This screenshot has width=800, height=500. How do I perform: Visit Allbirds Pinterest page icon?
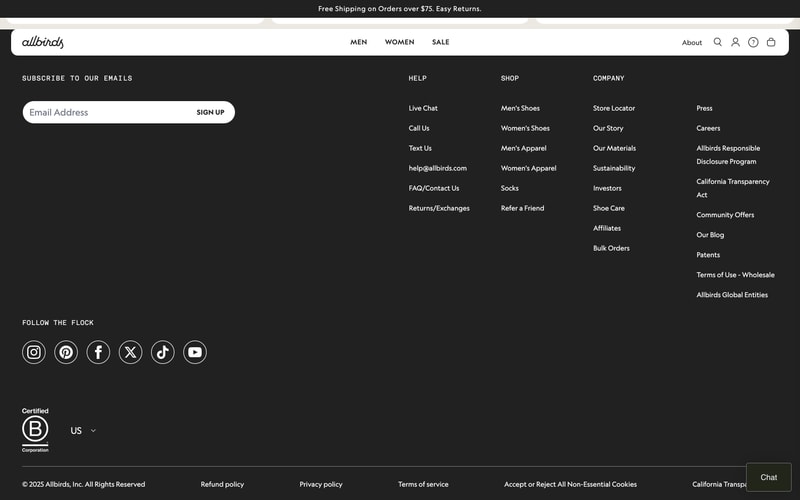pos(66,352)
